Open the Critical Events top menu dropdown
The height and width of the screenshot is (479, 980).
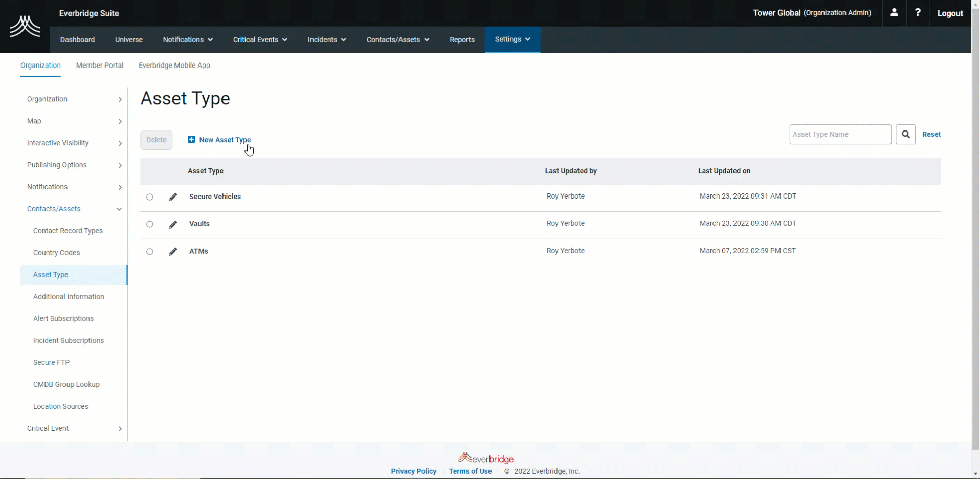260,40
